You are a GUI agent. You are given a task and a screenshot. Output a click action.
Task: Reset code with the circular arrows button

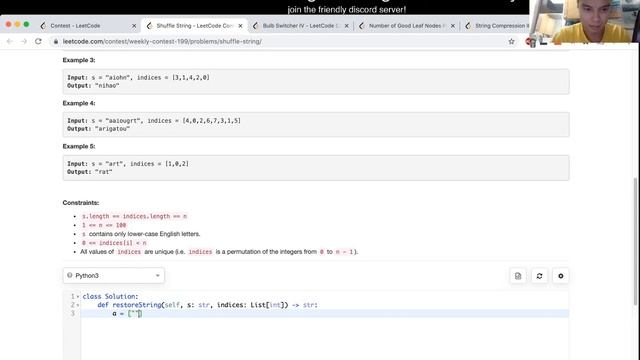(x=539, y=276)
